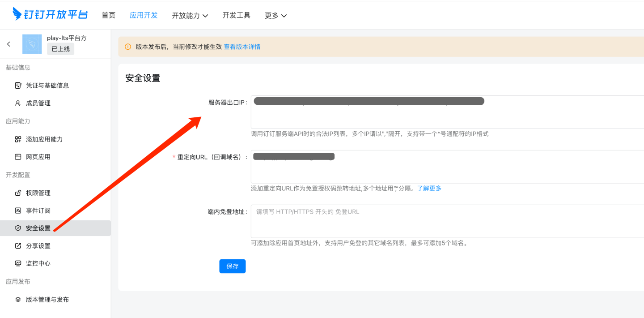
Task: Switch to the 首页 menu item
Action: (108, 15)
